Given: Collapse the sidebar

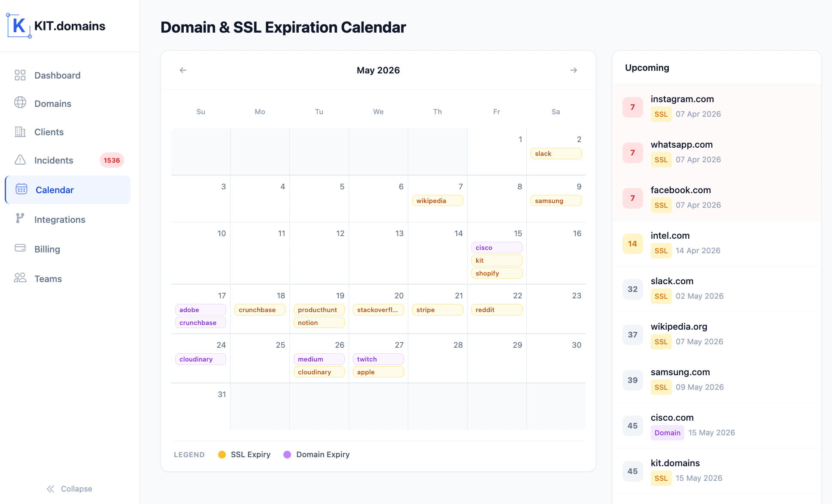Looking at the screenshot, I should [x=69, y=489].
